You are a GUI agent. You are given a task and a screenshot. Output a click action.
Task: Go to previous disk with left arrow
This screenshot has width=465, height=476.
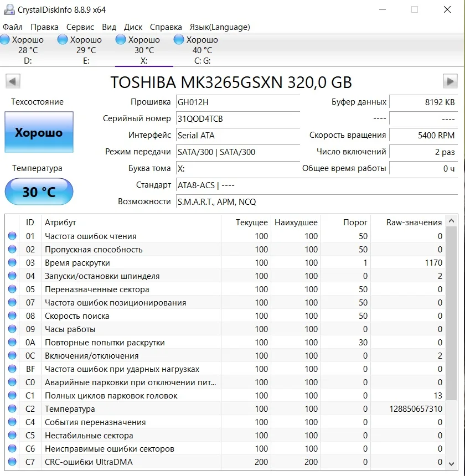pos(13,81)
